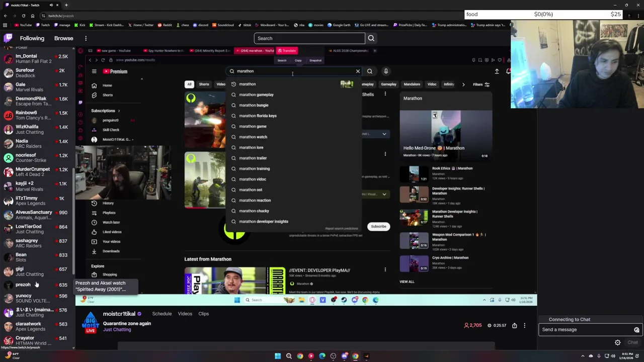Open YouTube hamburger guide menu in stream
This screenshot has height=362, width=644.
click(x=94, y=71)
